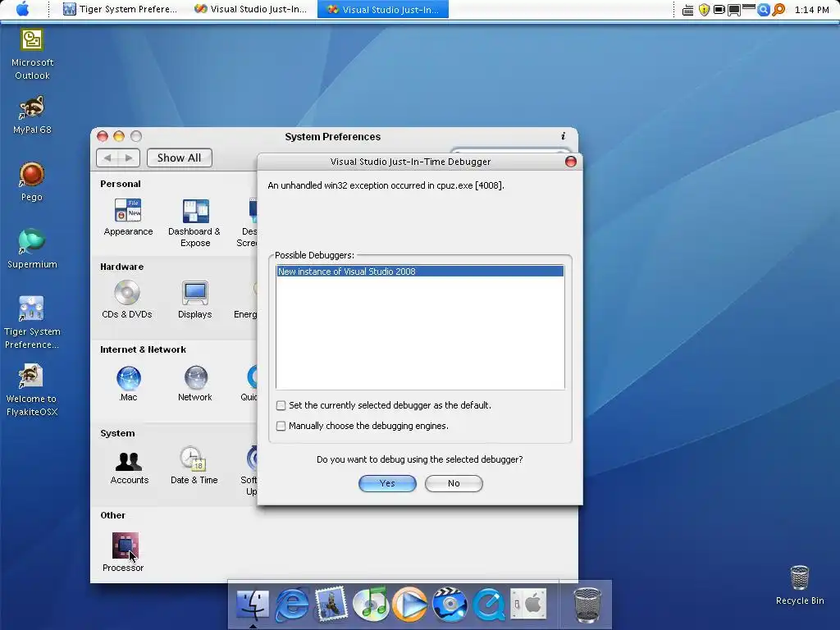Open Dashboard & Expose preferences

(x=194, y=222)
